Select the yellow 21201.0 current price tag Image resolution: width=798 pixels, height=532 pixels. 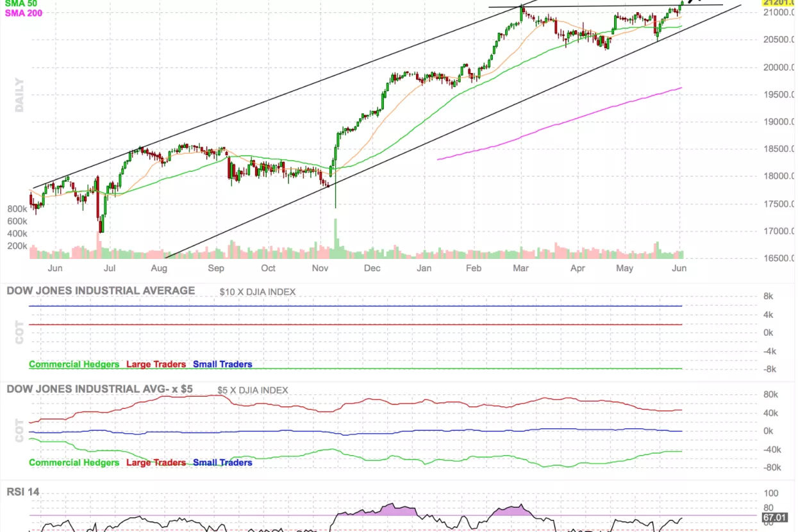(x=778, y=3)
